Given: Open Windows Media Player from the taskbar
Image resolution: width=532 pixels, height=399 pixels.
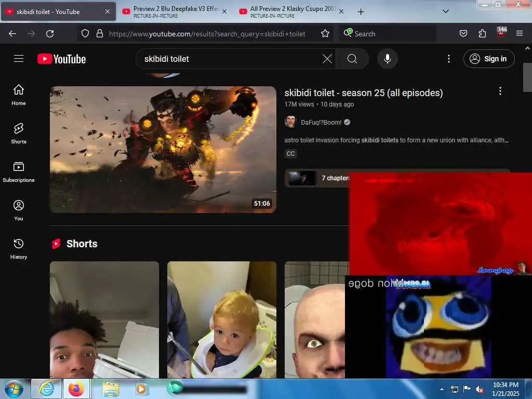Looking at the screenshot, I should 141,389.
